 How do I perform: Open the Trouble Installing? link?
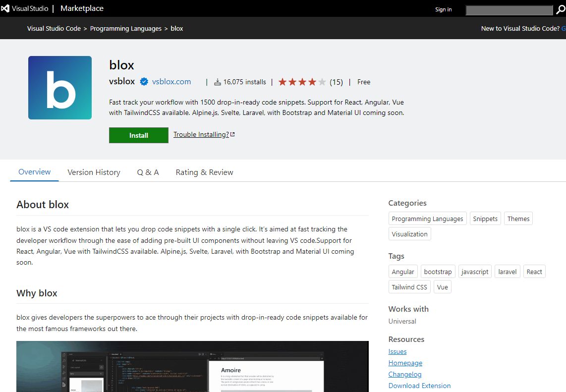pos(201,134)
